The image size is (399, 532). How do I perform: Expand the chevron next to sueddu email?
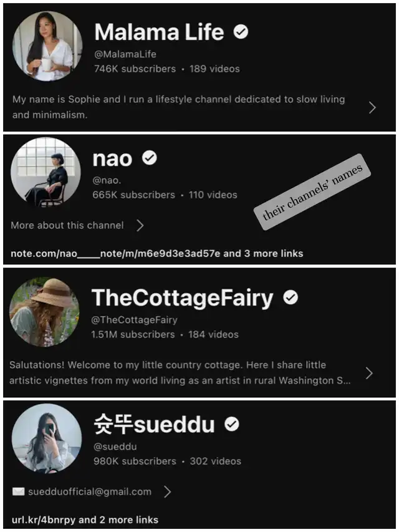[167, 491]
